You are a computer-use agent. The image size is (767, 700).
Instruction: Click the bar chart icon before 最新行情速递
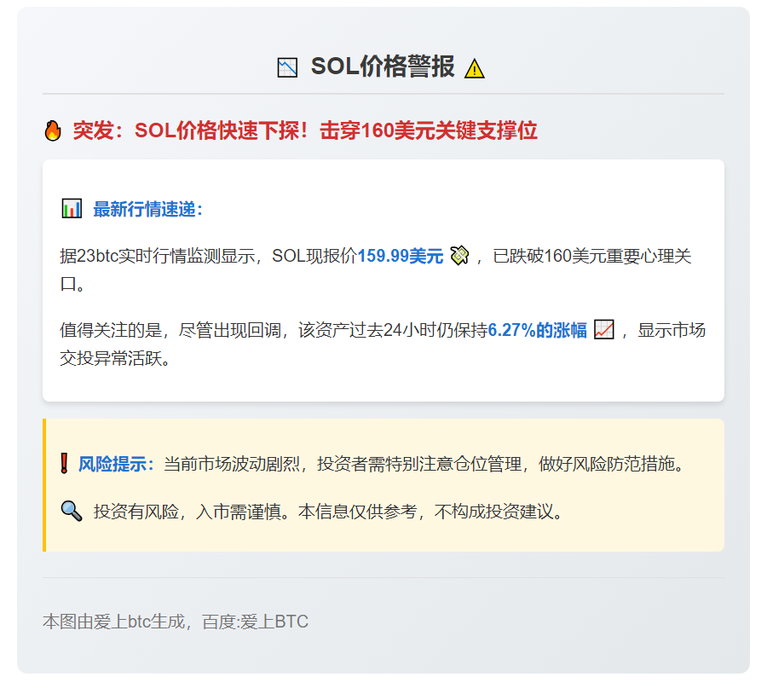pyautogui.click(x=72, y=207)
